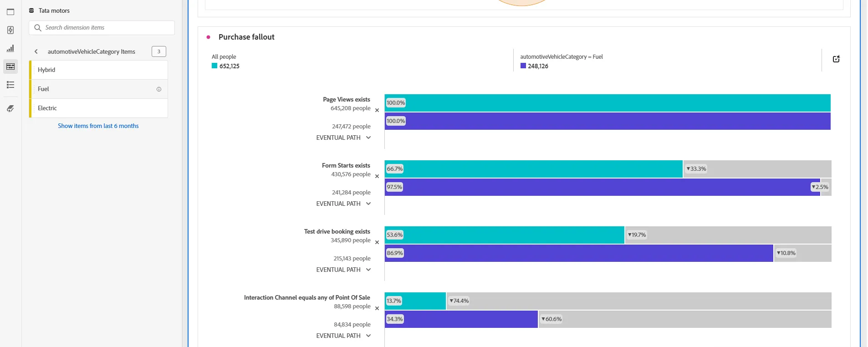
Task: Click the item count badge showing 3
Action: click(159, 51)
